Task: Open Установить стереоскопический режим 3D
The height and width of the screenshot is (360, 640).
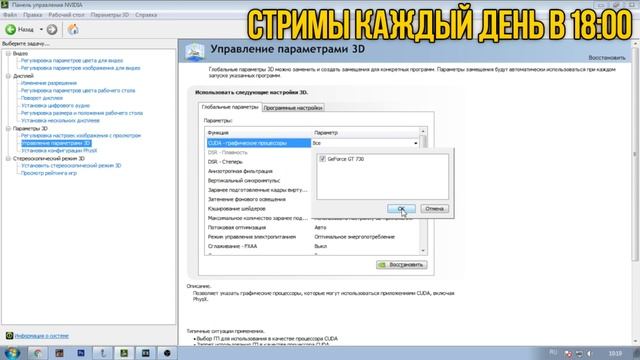Action: click(x=71, y=165)
